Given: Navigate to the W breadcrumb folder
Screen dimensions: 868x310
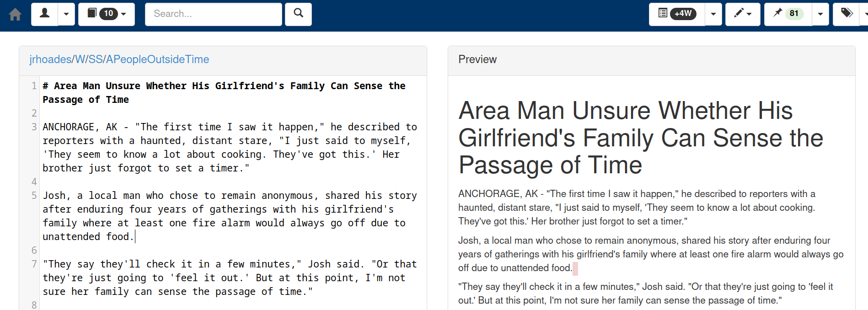Looking at the screenshot, I should 80,59.
